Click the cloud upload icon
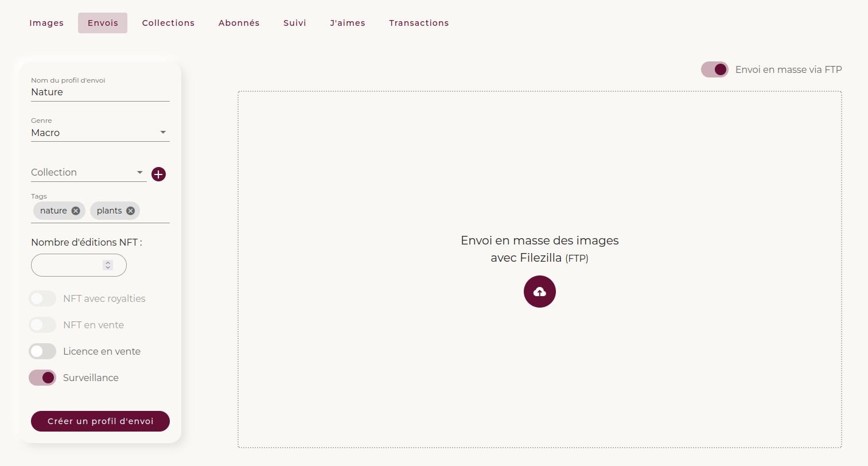Viewport: 868px width, 466px height. [x=539, y=292]
